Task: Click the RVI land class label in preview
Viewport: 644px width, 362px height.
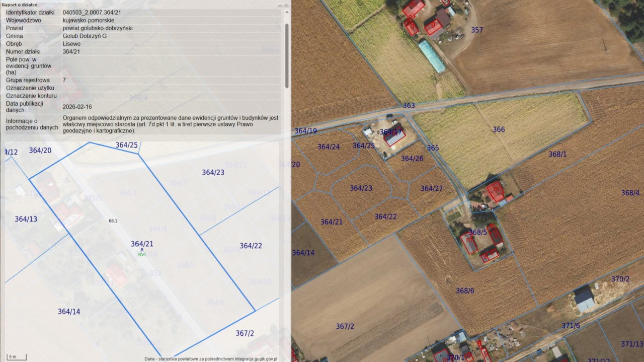Action: point(142,255)
